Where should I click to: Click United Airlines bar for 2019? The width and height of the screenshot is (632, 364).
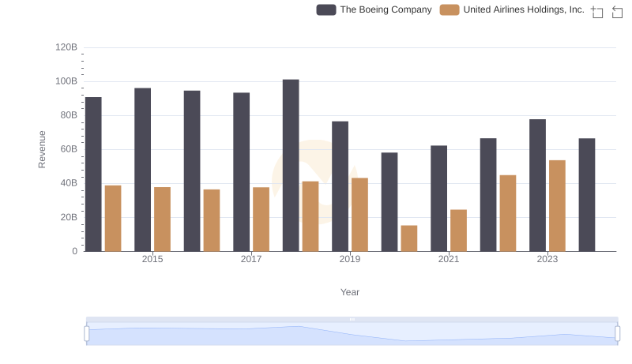point(359,215)
